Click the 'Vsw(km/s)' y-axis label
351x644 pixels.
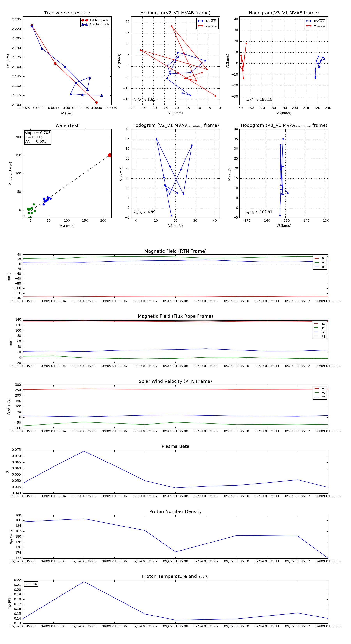pos(9,407)
